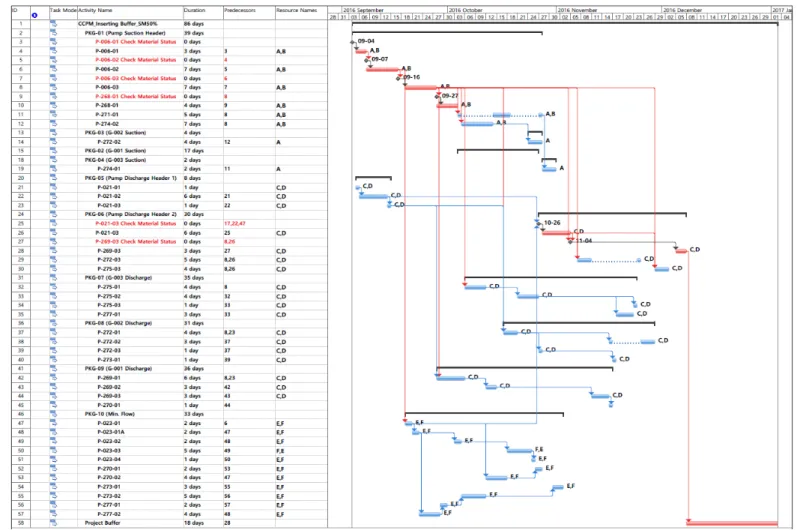Click task mode icon for PKG-01 (Pump Suction Header)
Screen dimensions: 797x530
[x=54, y=33]
